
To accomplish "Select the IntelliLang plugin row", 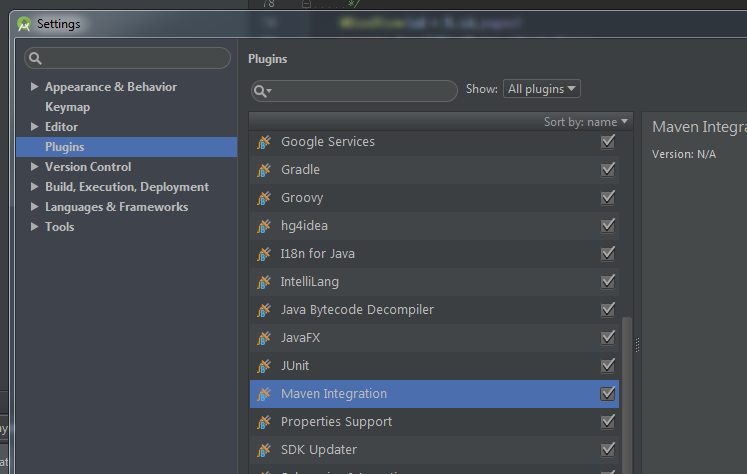I will tap(434, 282).
